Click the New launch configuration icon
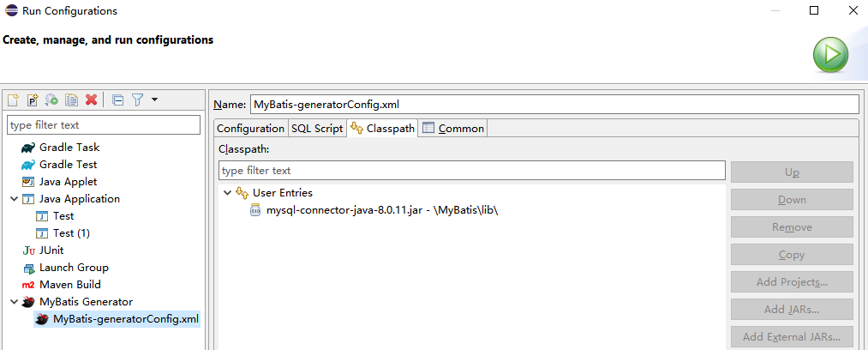 tap(14, 100)
